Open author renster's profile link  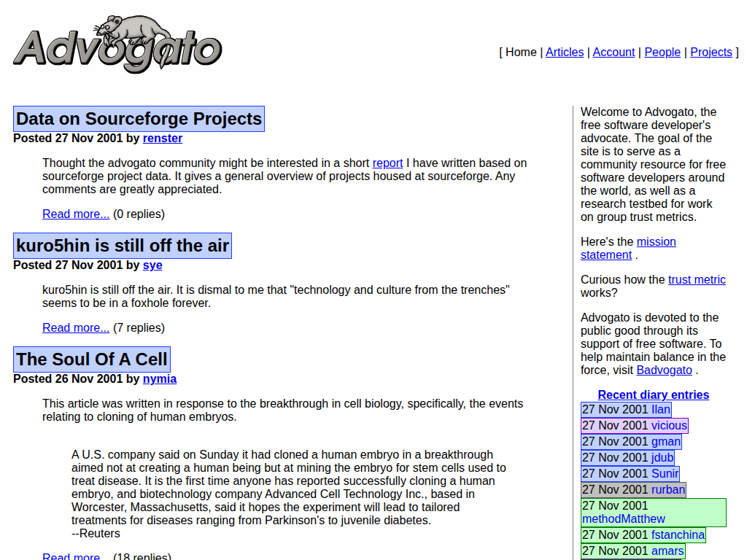163,138
